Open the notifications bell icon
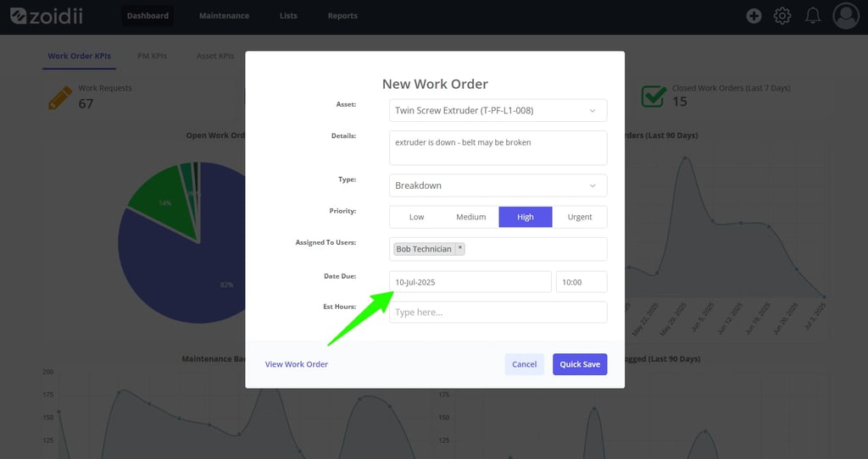The width and height of the screenshot is (868, 459). (x=813, y=16)
